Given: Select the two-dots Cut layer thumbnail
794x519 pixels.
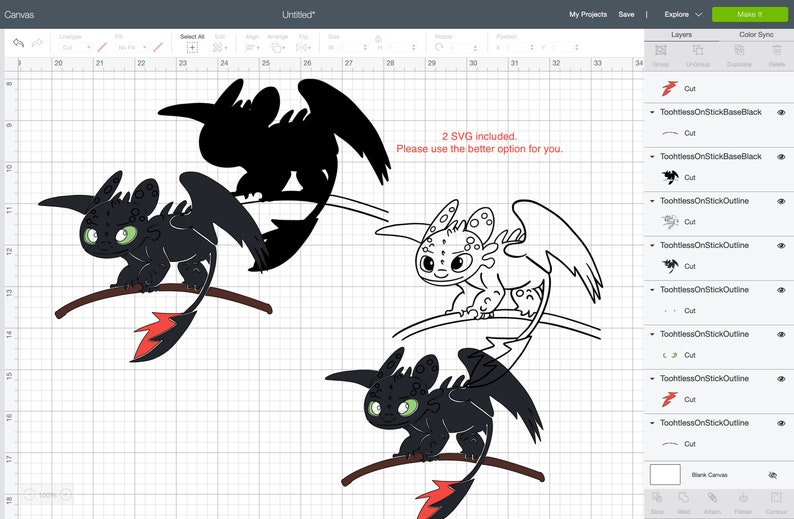Looking at the screenshot, I should pyautogui.click(x=670, y=310).
